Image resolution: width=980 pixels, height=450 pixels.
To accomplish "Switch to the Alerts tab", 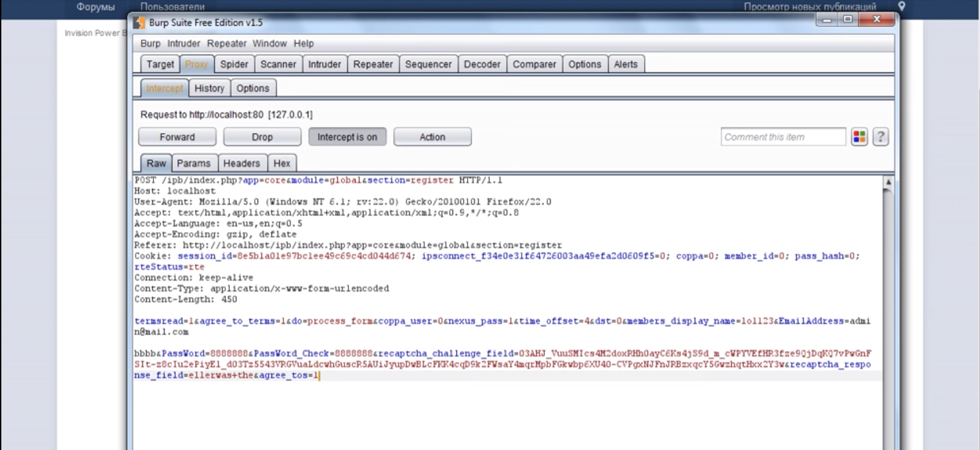I will 626,64.
